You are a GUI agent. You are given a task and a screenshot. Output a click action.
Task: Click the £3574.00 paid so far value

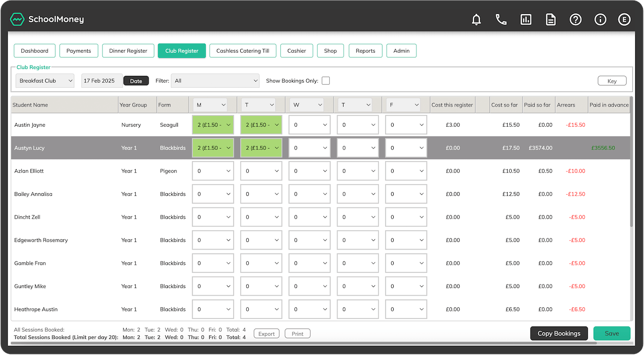540,148
